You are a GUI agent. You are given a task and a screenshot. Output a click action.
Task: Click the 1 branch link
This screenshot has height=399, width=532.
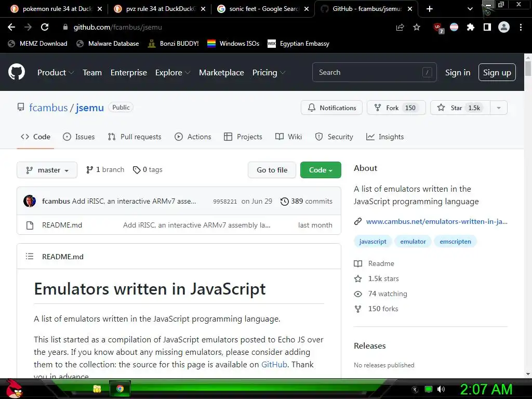(105, 170)
